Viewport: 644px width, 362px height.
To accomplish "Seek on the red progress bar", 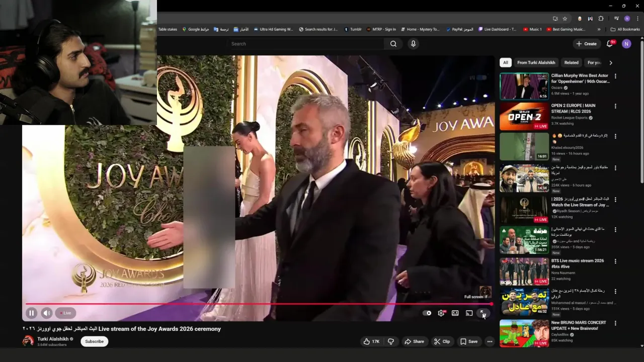I will pyautogui.click(x=259, y=304).
